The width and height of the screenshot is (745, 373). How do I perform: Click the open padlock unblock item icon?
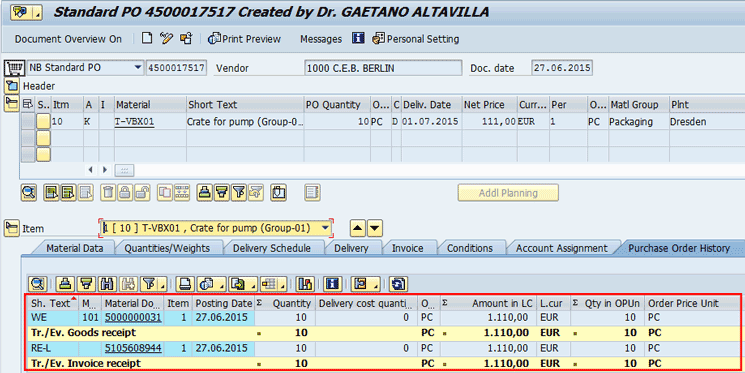142,192
